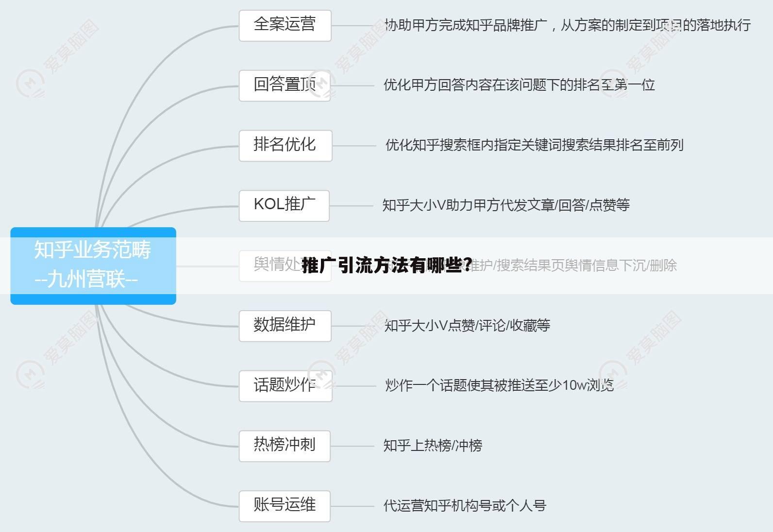
Task: Select the 回答置顶 node
Action: click(x=285, y=85)
